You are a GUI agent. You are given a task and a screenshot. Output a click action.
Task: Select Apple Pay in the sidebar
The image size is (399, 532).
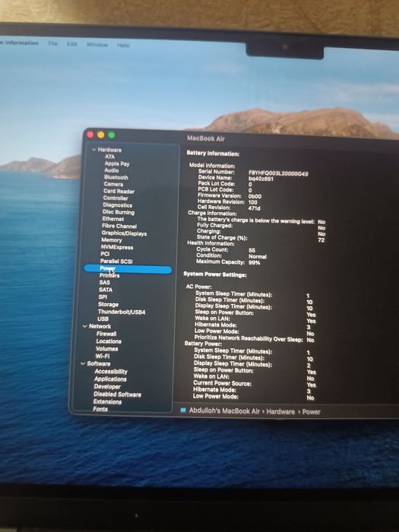click(x=117, y=163)
